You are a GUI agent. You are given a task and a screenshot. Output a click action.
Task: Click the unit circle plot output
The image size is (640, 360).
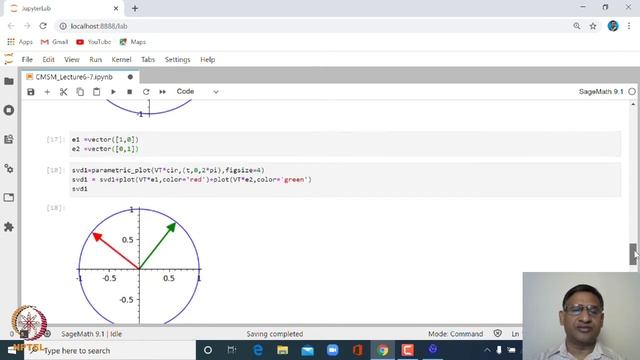click(x=139, y=265)
